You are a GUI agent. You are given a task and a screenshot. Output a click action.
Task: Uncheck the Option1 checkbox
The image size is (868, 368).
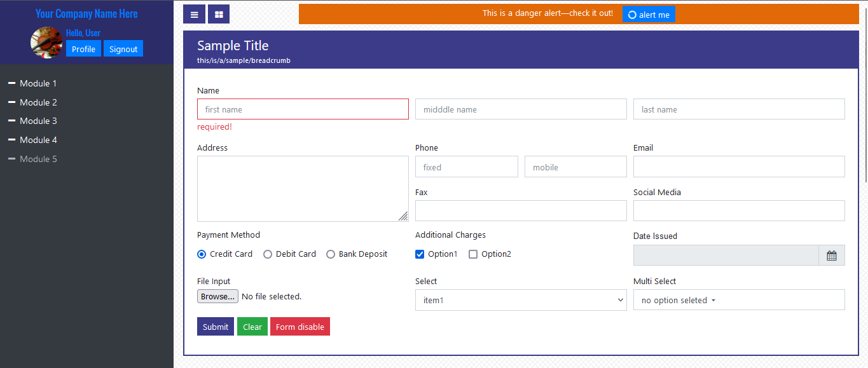click(420, 254)
